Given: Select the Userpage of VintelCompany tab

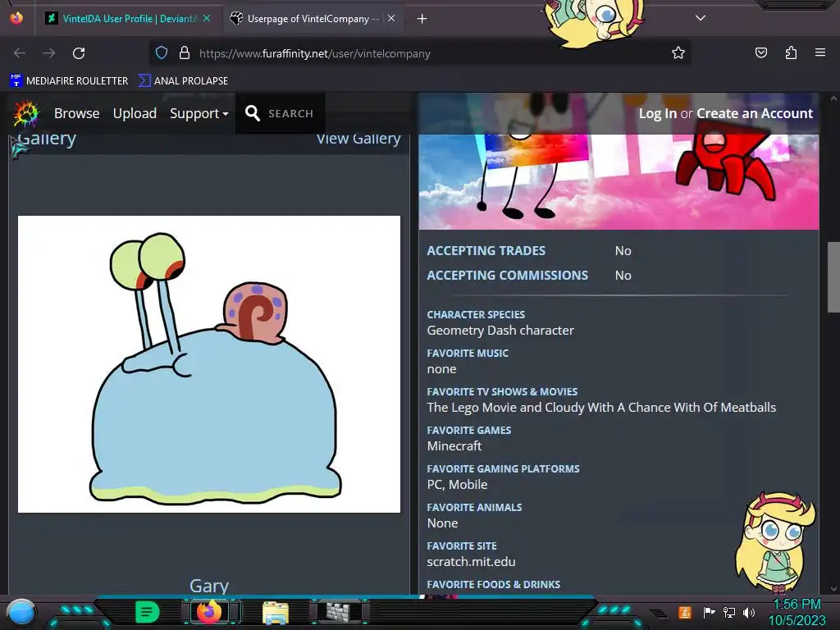Looking at the screenshot, I should (313, 19).
